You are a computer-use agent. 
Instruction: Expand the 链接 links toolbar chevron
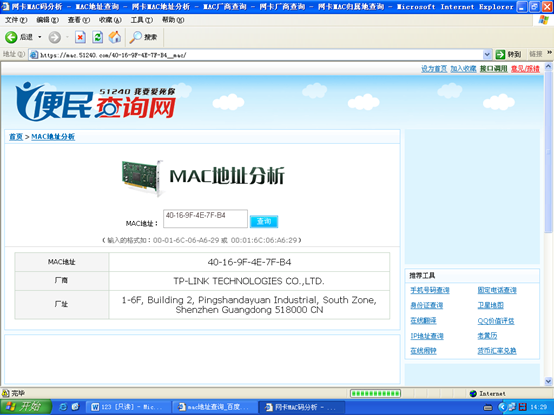pos(549,53)
